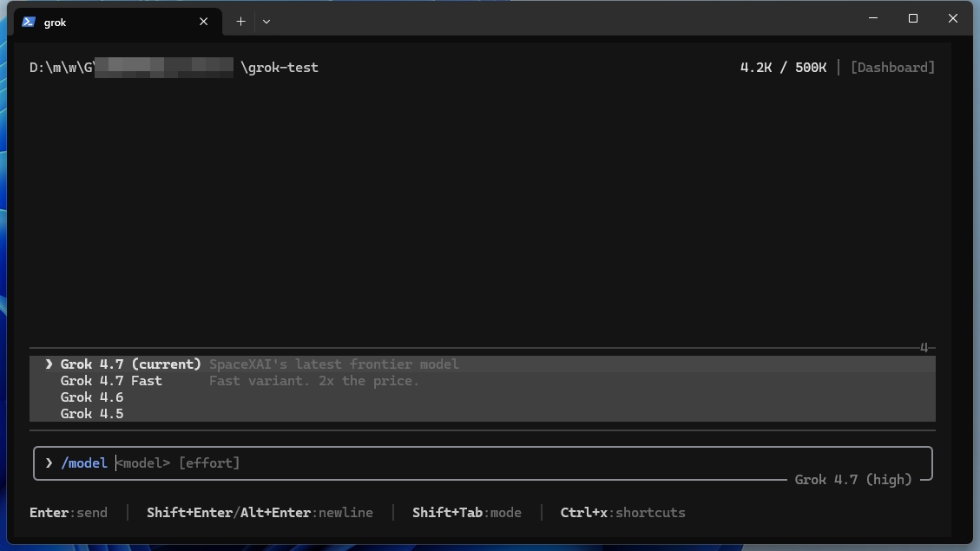Image resolution: width=980 pixels, height=551 pixels.
Task: Maximize the terminal window
Action: 913,18
